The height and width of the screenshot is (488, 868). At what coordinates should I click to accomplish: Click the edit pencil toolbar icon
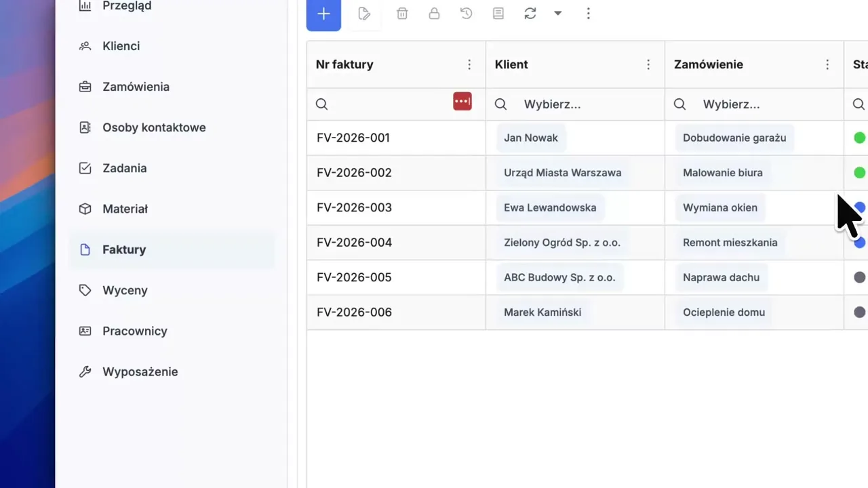[364, 14]
